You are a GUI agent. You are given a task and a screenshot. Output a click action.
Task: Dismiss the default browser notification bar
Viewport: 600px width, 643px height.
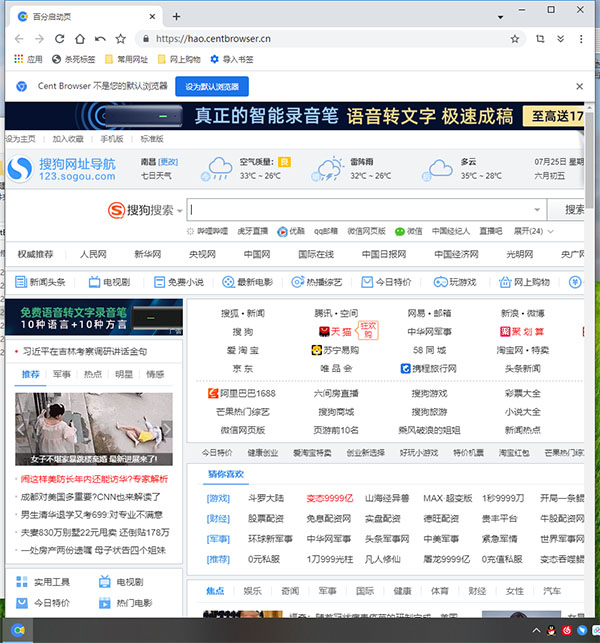click(579, 87)
